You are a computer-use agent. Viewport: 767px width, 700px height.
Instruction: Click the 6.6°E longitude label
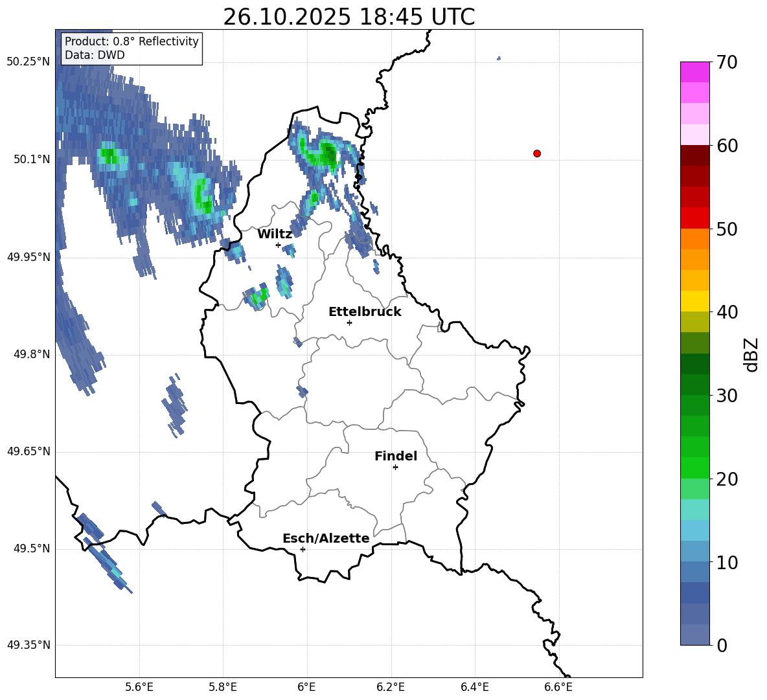point(558,687)
